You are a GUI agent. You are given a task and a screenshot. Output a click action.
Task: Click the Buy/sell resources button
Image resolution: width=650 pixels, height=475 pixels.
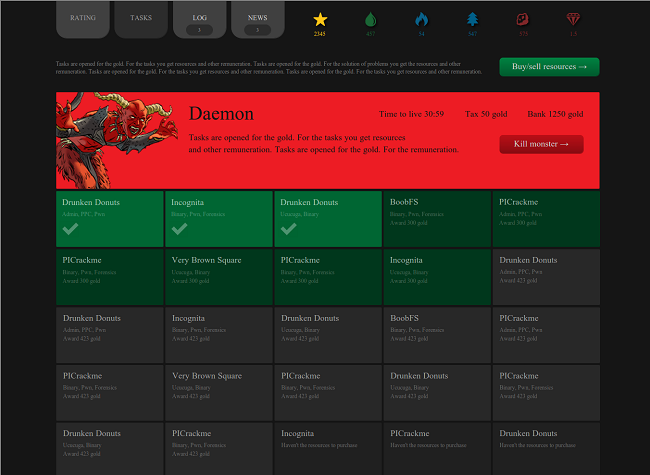(x=549, y=67)
